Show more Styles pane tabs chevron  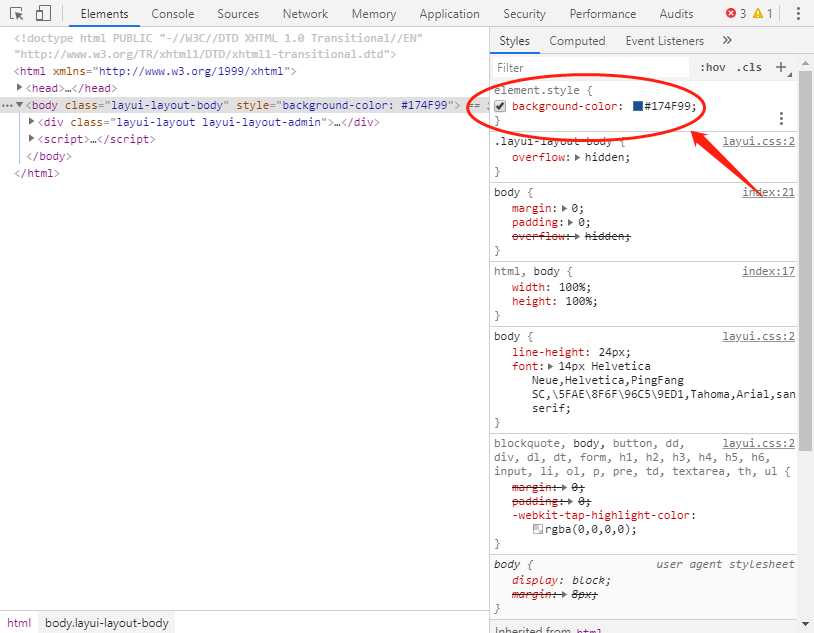tap(727, 40)
